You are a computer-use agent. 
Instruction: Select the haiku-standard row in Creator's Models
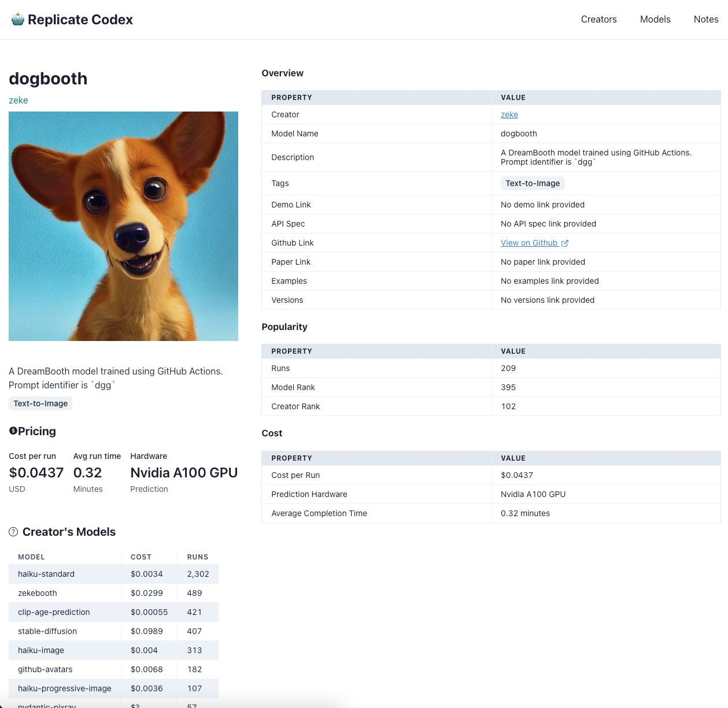(46, 574)
